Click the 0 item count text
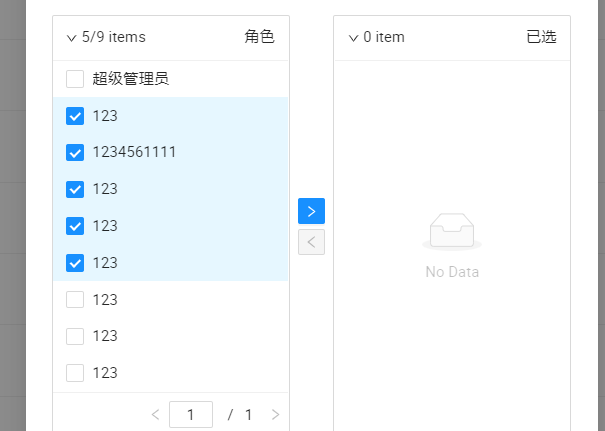The height and width of the screenshot is (431, 605). (x=384, y=37)
